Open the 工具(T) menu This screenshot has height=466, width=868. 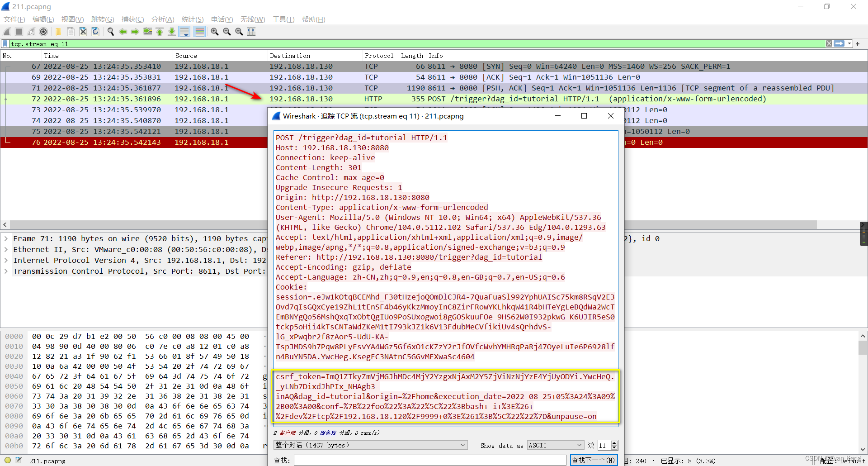pyautogui.click(x=283, y=19)
